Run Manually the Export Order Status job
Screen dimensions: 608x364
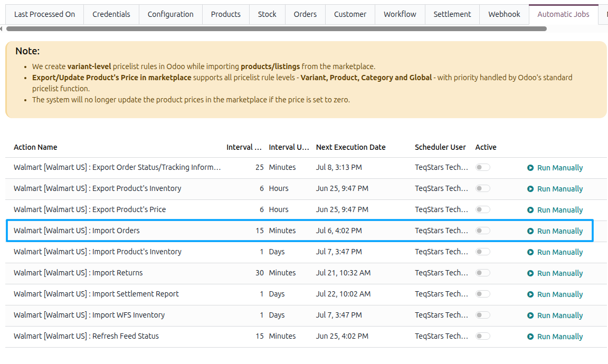click(555, 168)
